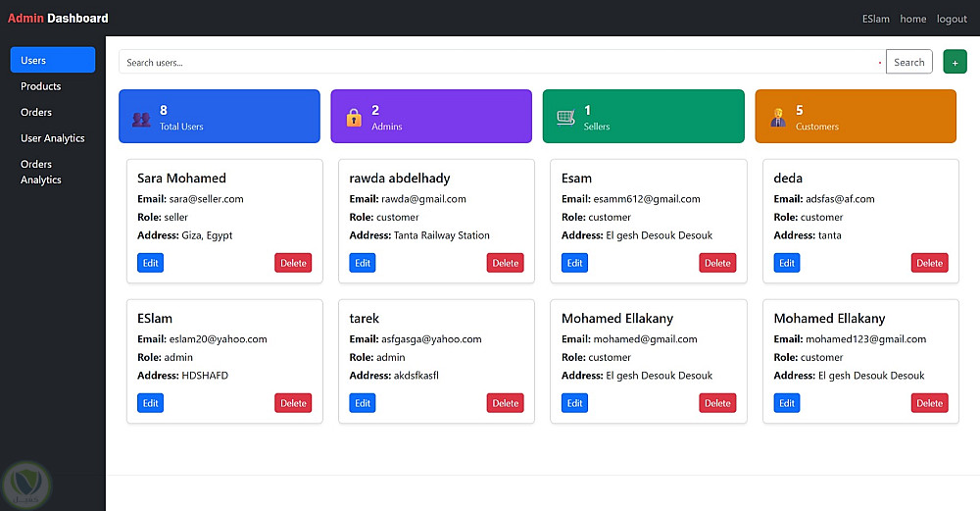Open the Orders sidebar page
The height and width of the screenshot is (511, 980).
[36, 112]
